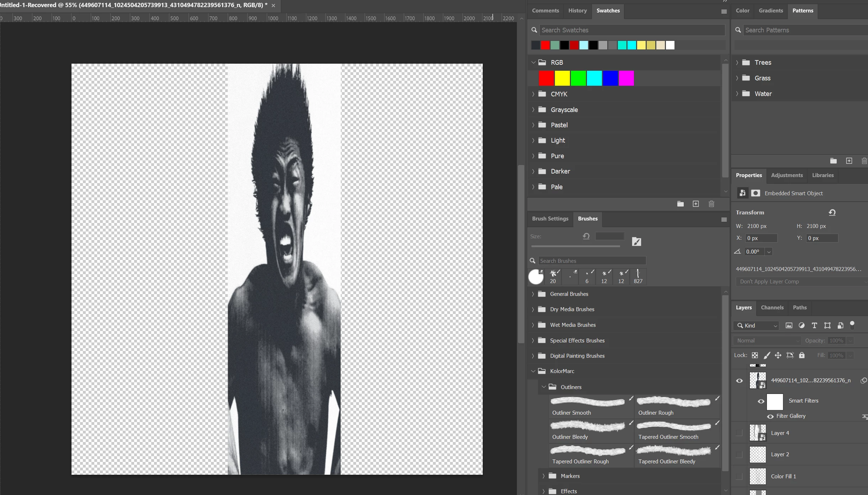The height and width of the screenshot is (495, 868).
Task: Toggle Filter Gallery effect visibility
Action: (770, 416)
